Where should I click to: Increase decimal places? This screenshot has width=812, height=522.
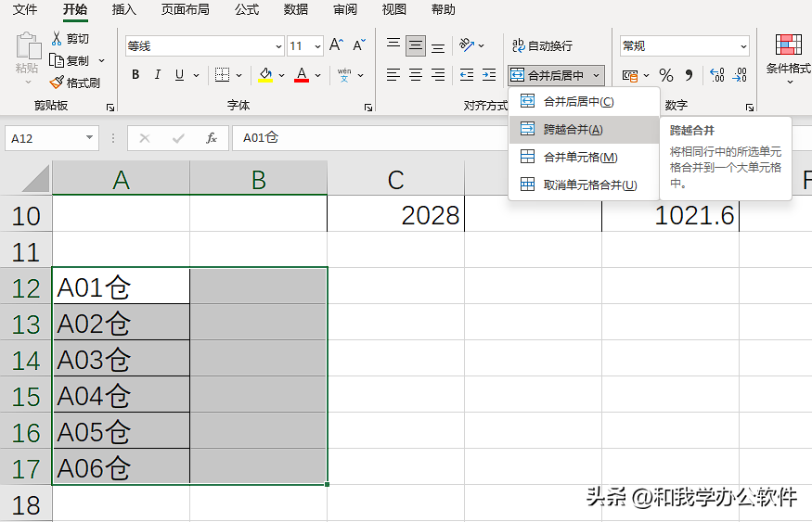717,75
